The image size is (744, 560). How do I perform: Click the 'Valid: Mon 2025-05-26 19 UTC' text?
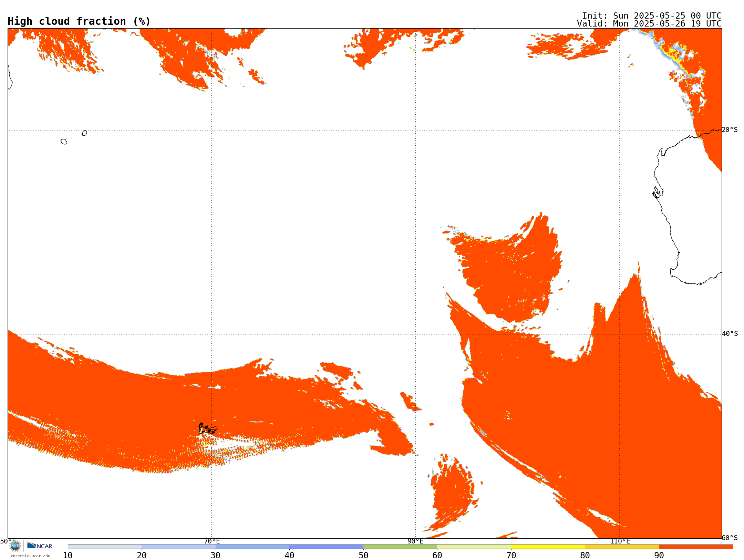(649, 24)
